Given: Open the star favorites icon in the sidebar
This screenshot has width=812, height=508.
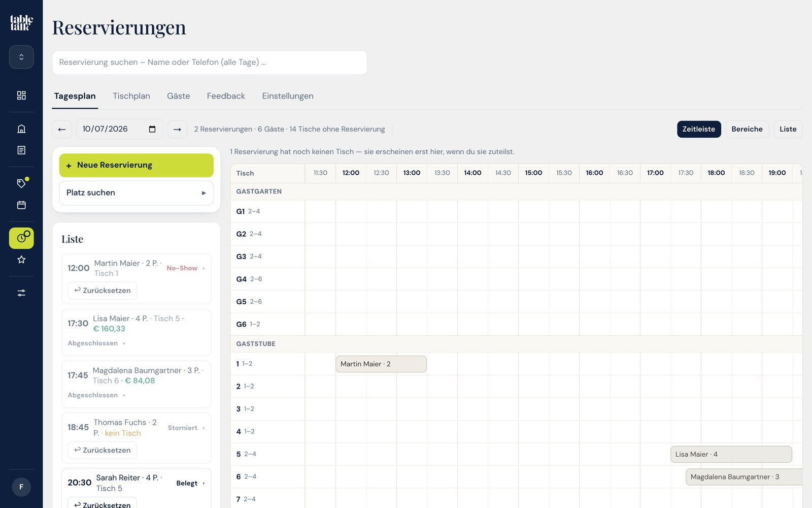Looking at the screenshot, I should coord(21,260).
